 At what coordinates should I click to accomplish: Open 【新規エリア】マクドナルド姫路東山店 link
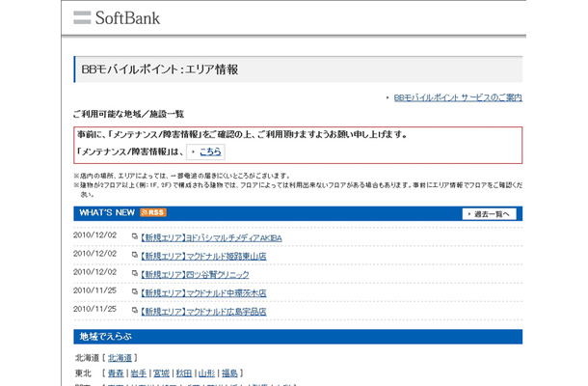[x=203, y=256]
